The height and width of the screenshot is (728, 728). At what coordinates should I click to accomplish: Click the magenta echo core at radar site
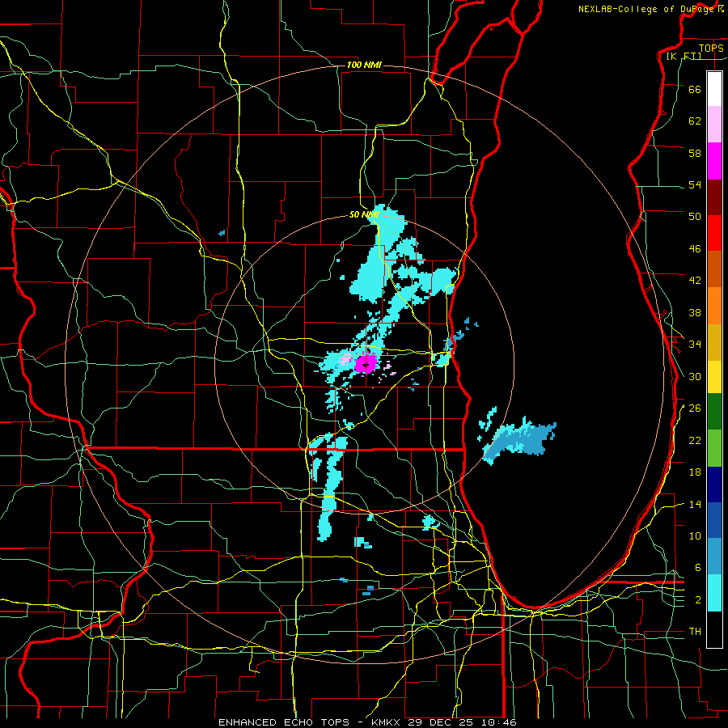(x=366, y=362)
